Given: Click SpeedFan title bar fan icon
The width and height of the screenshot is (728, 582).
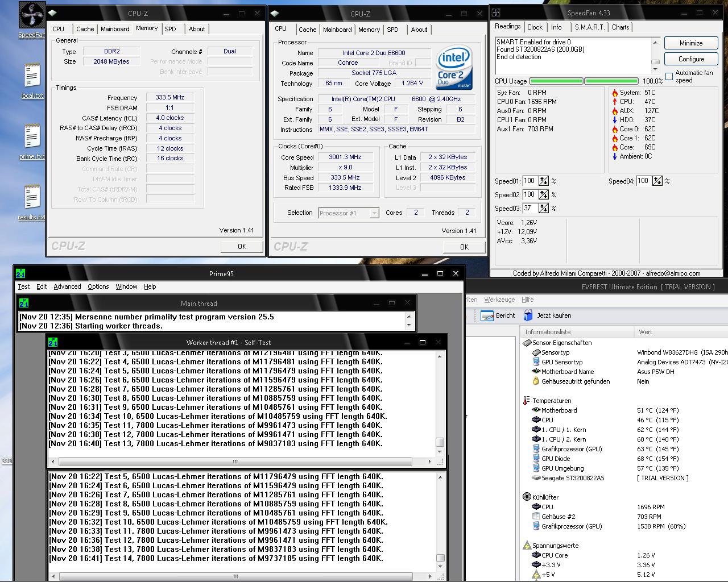Looking at the screenshot, I should click(496, 13).
